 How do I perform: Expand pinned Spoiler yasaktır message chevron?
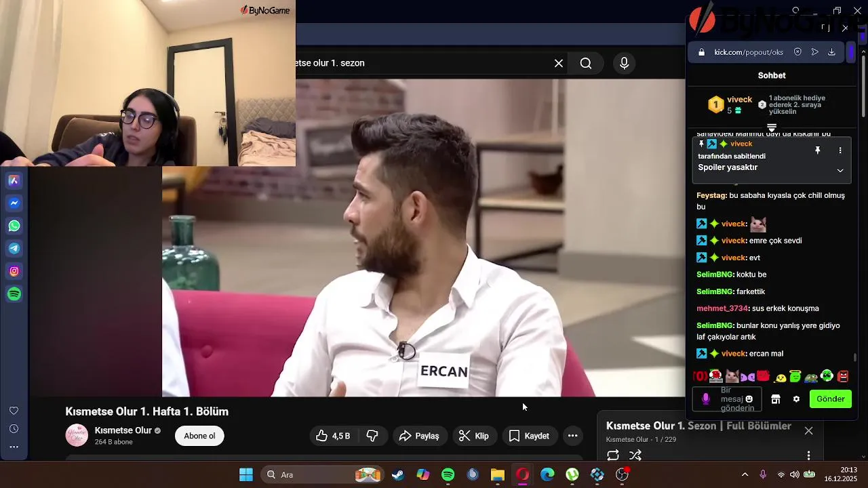(840, 171)
